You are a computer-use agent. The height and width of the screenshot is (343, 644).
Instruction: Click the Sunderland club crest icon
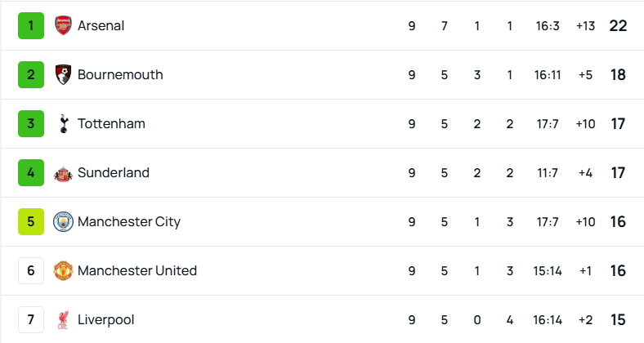pyautogui.click(x=63, y=172)
